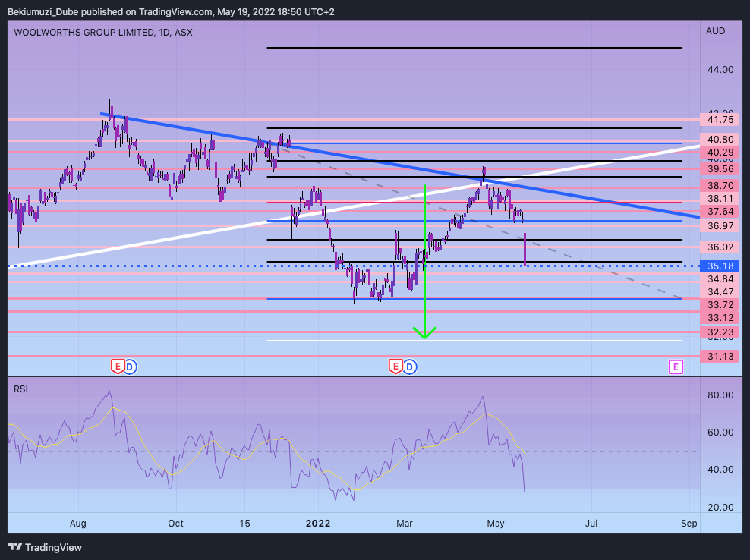Click the RSI 20.00 scale label
The image size is (750, 560).
[720, 508]
